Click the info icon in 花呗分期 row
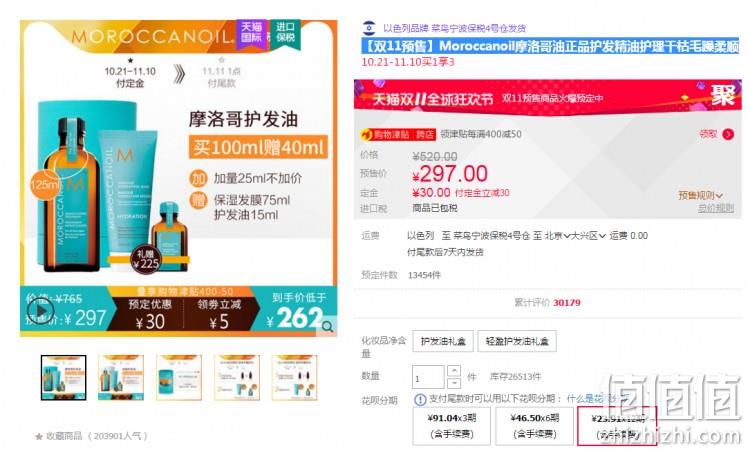Viewport: 750px width, 453px height. [420, 399]
